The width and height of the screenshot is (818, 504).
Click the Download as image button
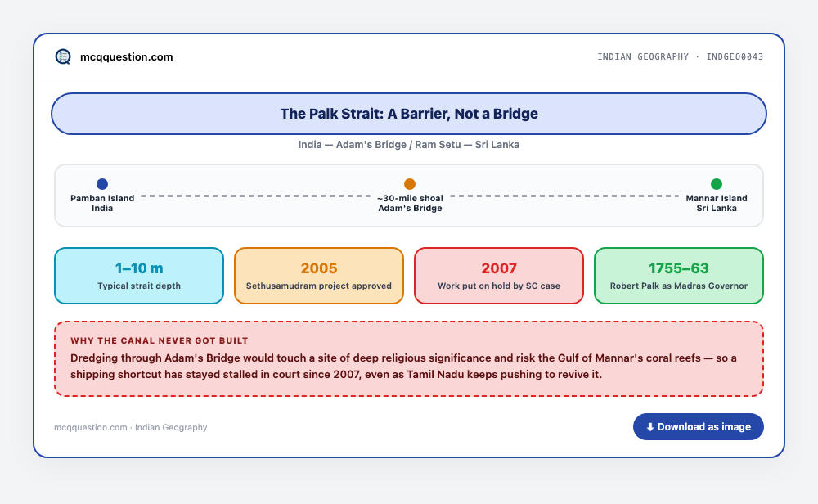(698, 427)
